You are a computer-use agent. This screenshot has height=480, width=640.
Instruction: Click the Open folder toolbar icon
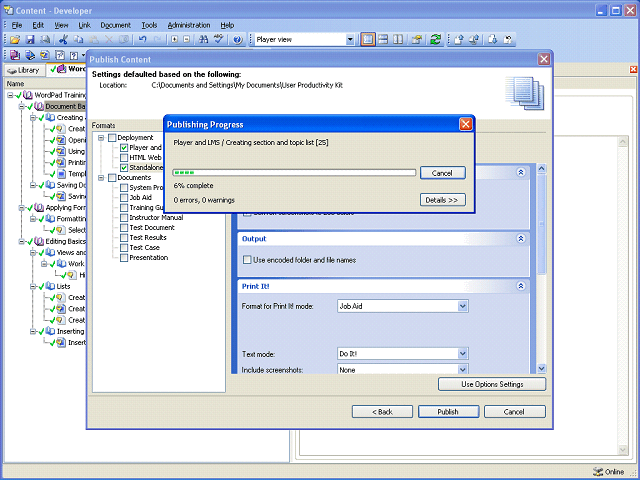click(15, 40)
